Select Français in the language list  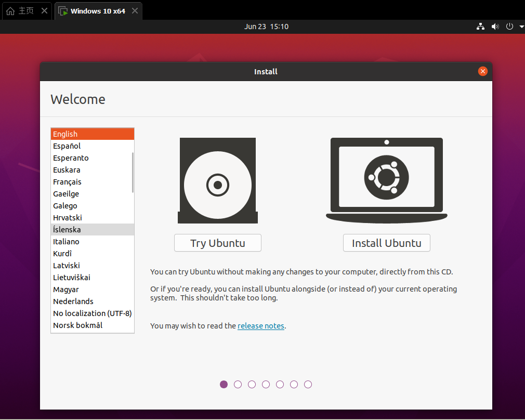91,182
